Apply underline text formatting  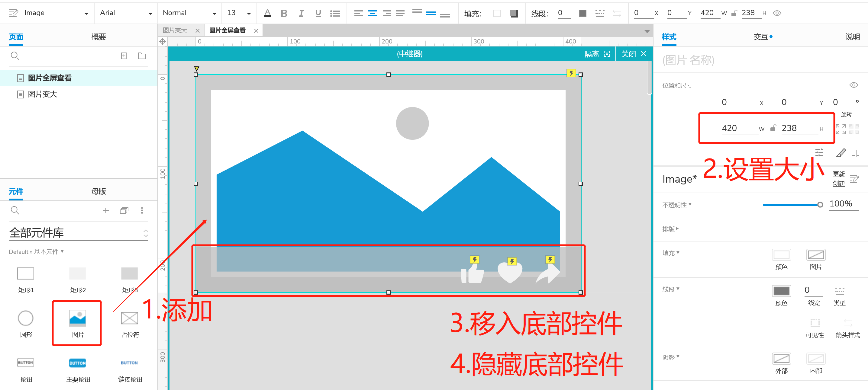[318, 13]
